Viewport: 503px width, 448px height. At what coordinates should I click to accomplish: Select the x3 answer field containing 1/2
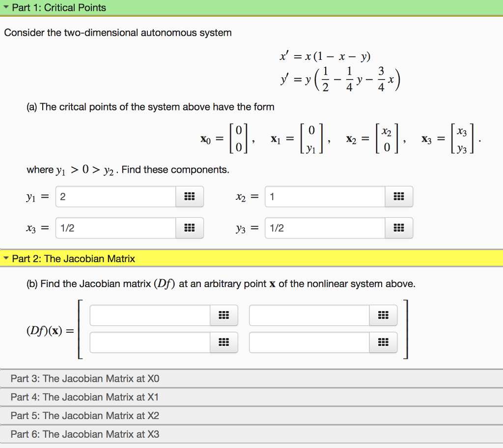[115, 228]
